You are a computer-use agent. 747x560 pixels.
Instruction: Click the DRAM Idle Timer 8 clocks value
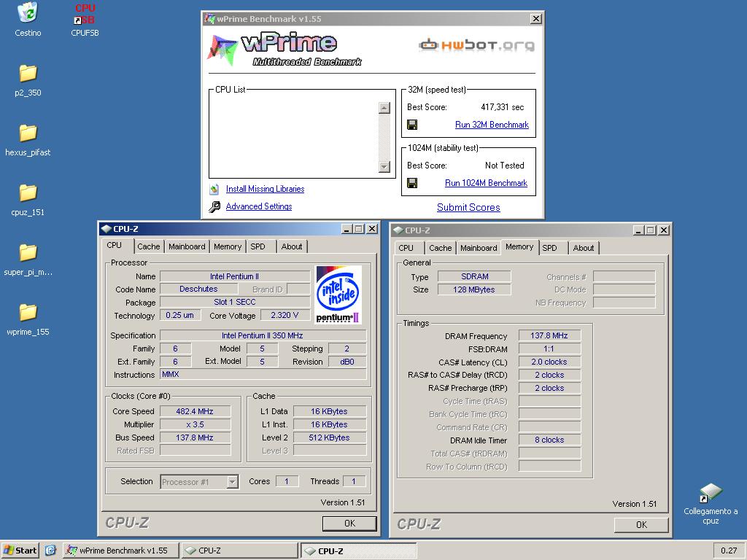tap(549, 440)
